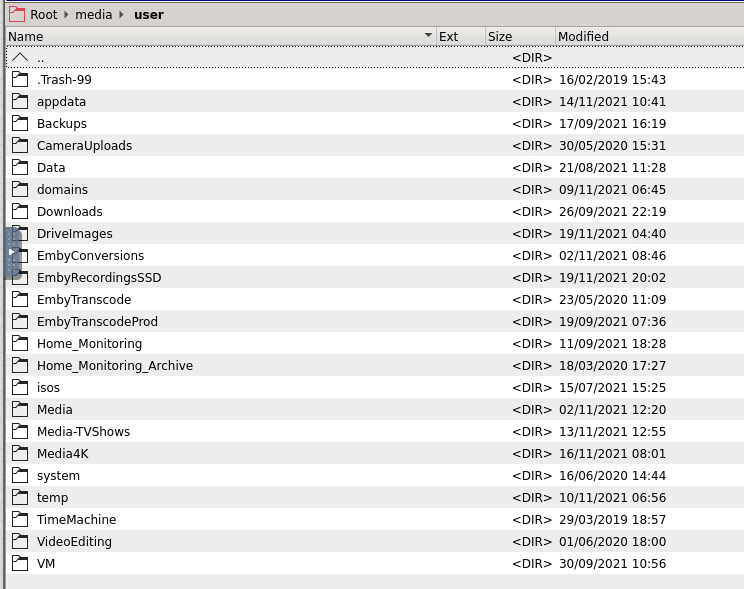Click the .Trash-99 folder icon

click(19, 79)
